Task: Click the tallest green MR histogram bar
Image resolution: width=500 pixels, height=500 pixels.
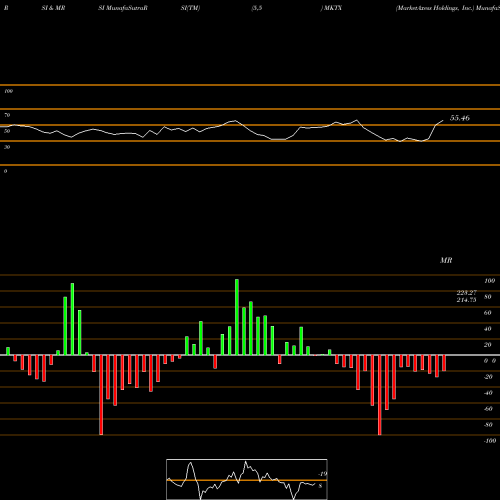Action: [237, 317]
